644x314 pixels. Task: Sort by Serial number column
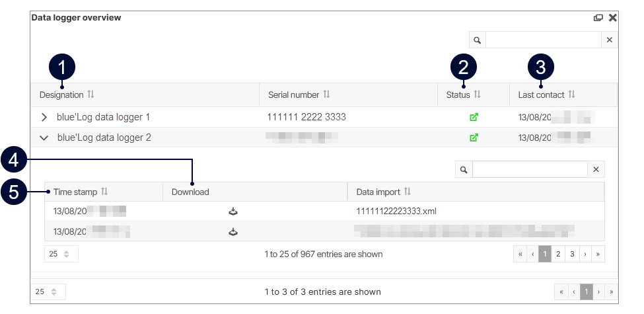[x=326, y=95]
